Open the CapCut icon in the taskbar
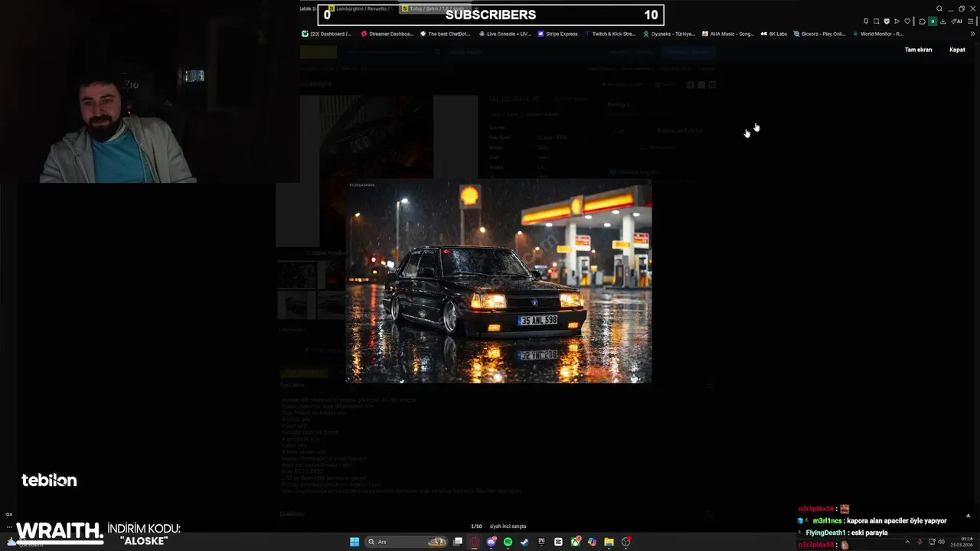The width and height of the screenshot is (980, 551). 558,542
